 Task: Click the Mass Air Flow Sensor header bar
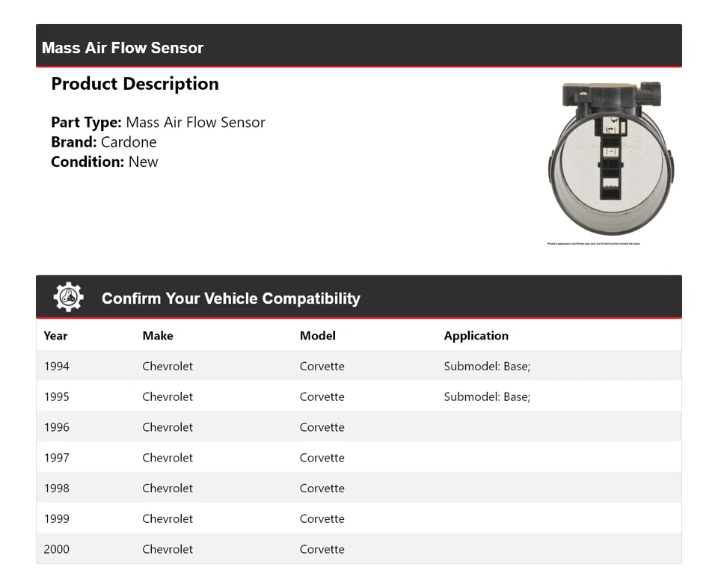(x=359, y=46)
